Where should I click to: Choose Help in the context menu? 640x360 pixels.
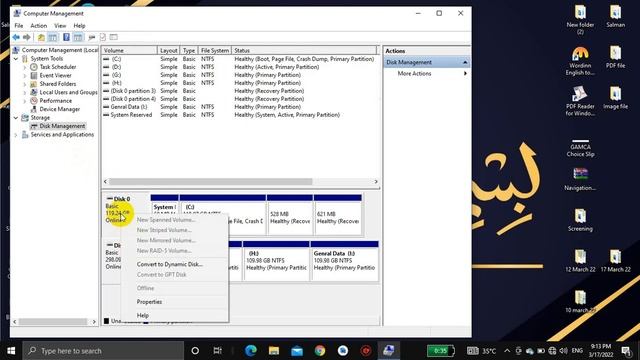(x=142, y=316)
